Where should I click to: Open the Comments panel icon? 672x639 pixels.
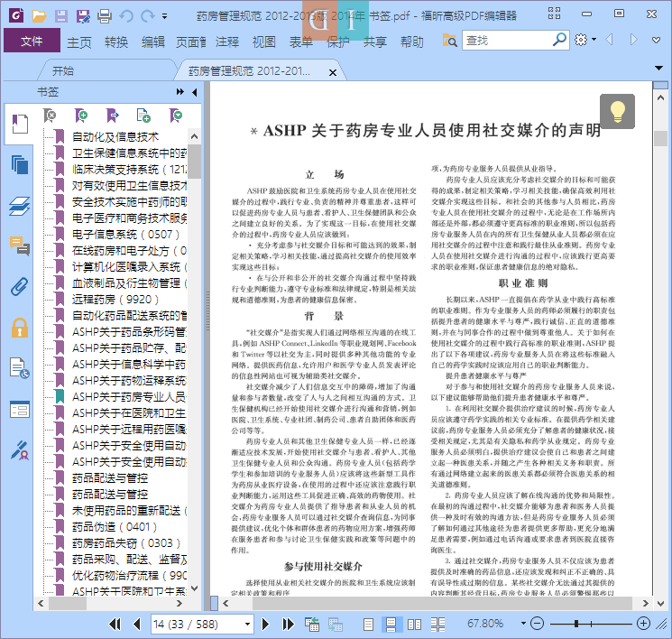tap(19, 245)
